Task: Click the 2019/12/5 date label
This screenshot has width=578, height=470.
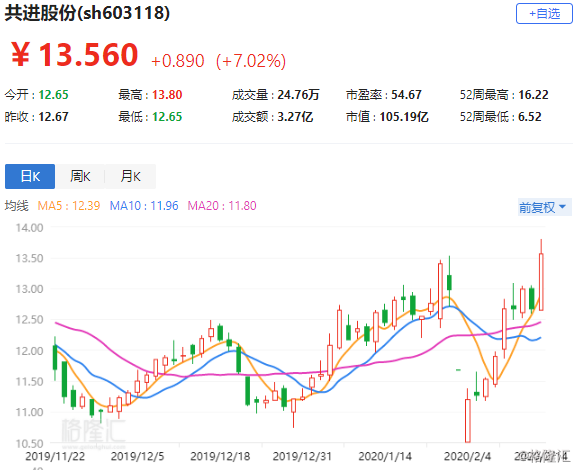Action: [137, 456]
